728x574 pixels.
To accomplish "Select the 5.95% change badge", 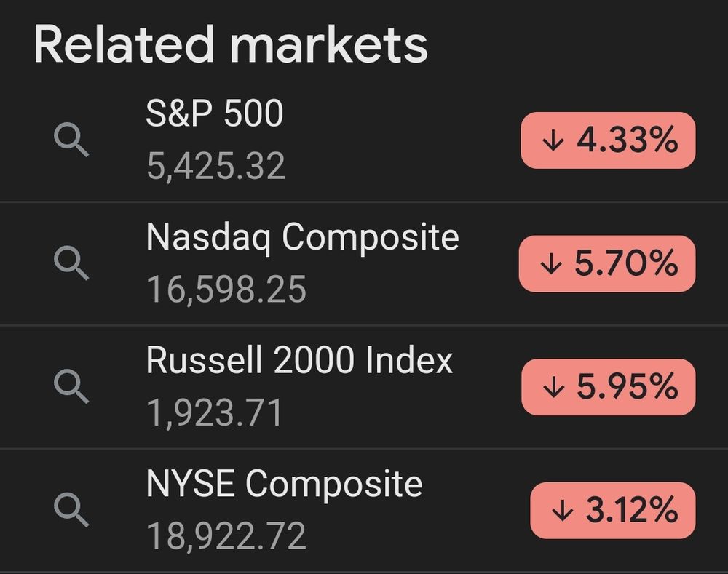I will 608,387.
